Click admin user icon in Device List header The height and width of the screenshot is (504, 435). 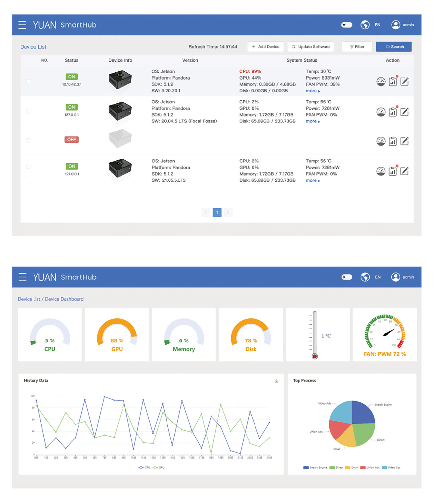[x=395, y=25]
